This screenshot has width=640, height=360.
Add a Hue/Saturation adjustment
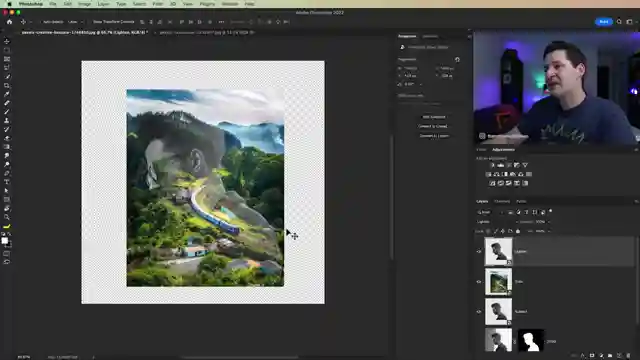pyautogui.click(x=488, y=174)
